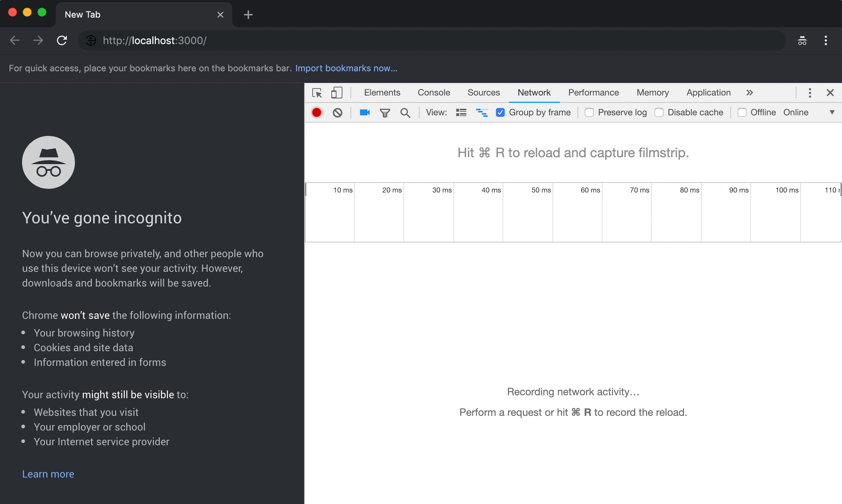Expand the throttling dropdown arrow
842x504 pixels.
pos(832,112)
